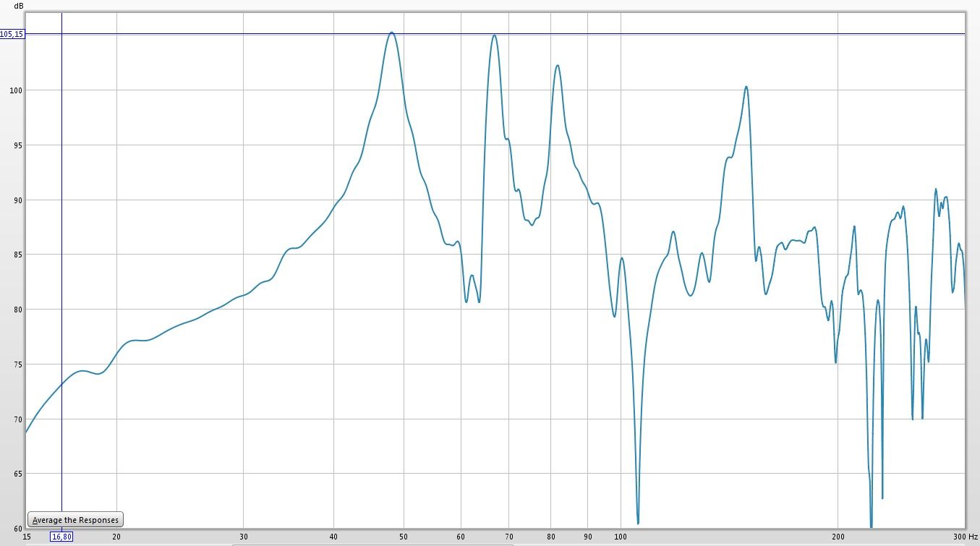Click the 85 dB level axis label
The height and width of the screenshot is (546, 980).
(x=19, y=255)
